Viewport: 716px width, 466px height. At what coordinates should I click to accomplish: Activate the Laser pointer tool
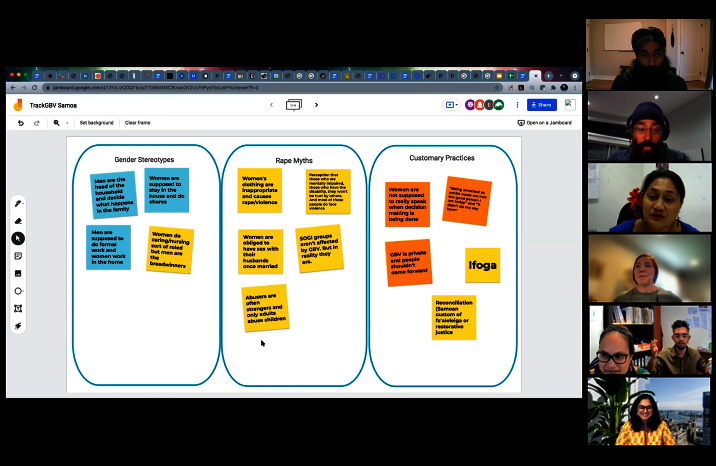click(18, 326)
